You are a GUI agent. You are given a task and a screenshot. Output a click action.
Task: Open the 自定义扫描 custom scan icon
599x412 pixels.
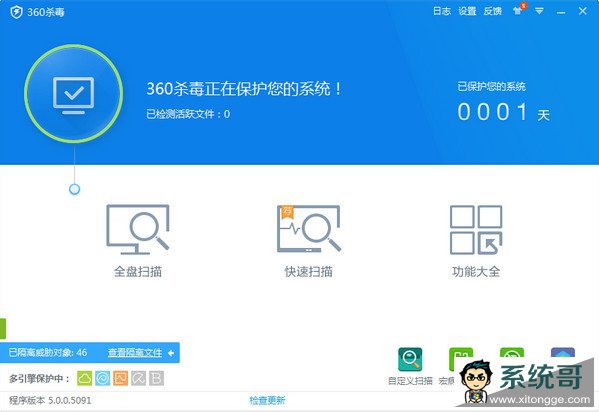(x=410, y=359)
